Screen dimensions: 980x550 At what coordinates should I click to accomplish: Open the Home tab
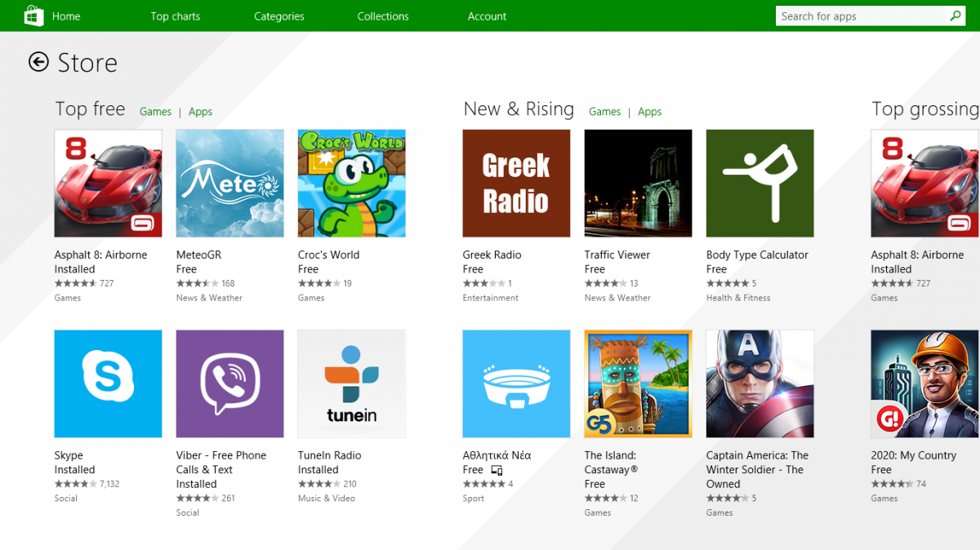pyautogui.click(x=66, y=16)
